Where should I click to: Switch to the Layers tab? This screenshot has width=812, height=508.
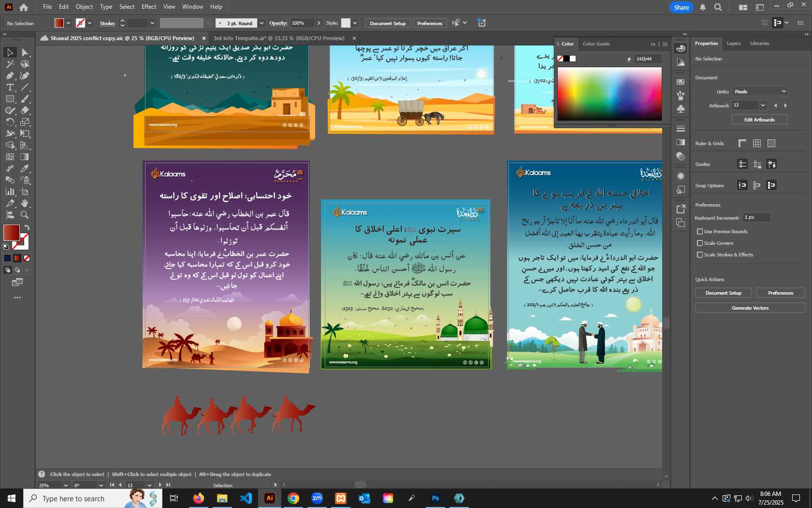pyautogui.click(x=733, y=44)
